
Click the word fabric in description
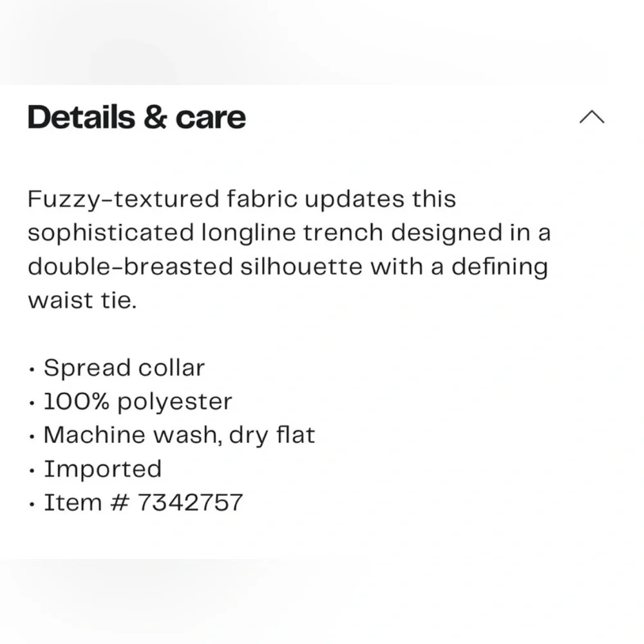click(262, 199)
